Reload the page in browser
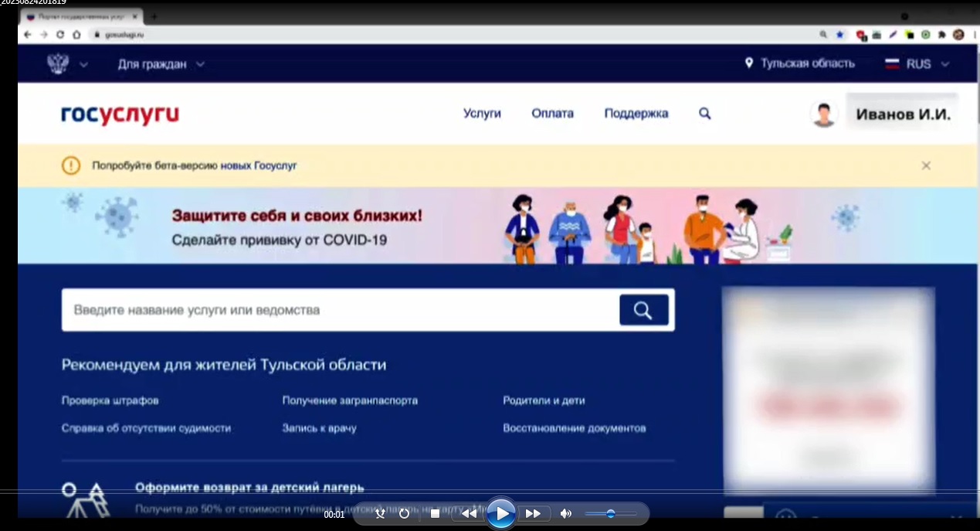980x531 pixels. [60, 35]
